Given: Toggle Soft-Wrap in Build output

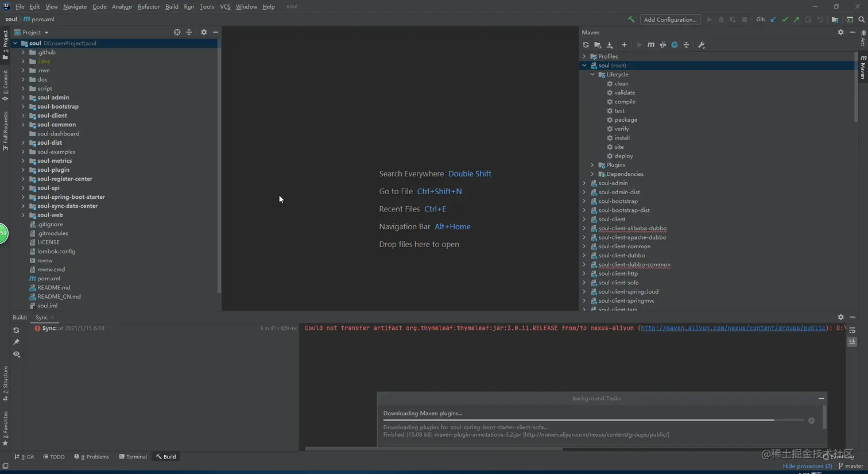Looking at the screenshot, I should [852, 330].
